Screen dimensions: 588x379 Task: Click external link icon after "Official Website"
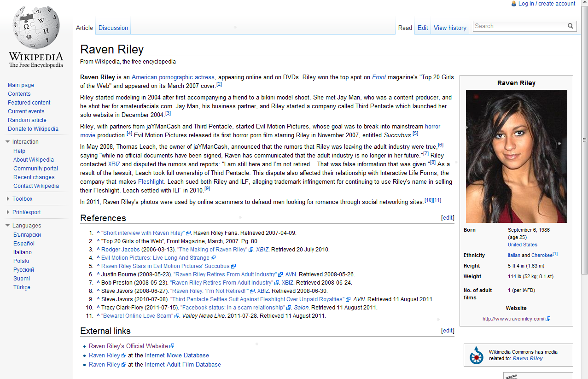[172, 346]
